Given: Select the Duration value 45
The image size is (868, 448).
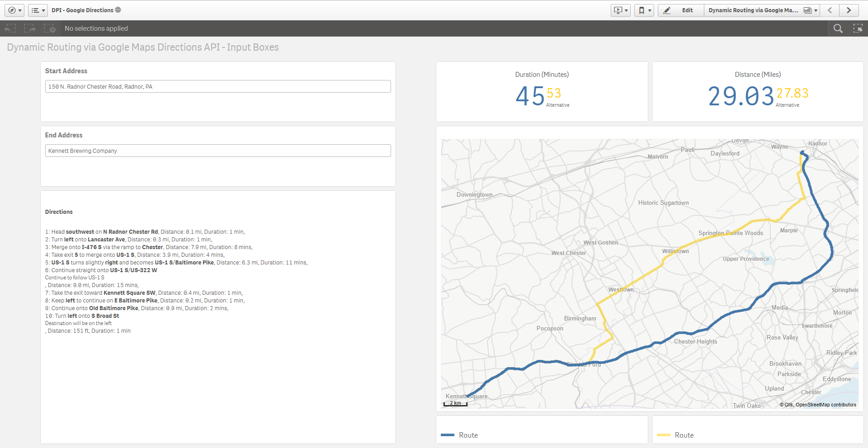Looking at the screenshot, I should click(530, 96).
